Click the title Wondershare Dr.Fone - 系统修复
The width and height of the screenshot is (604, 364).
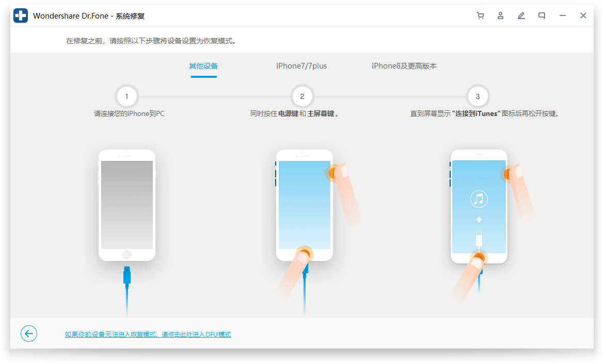[89, 16]
